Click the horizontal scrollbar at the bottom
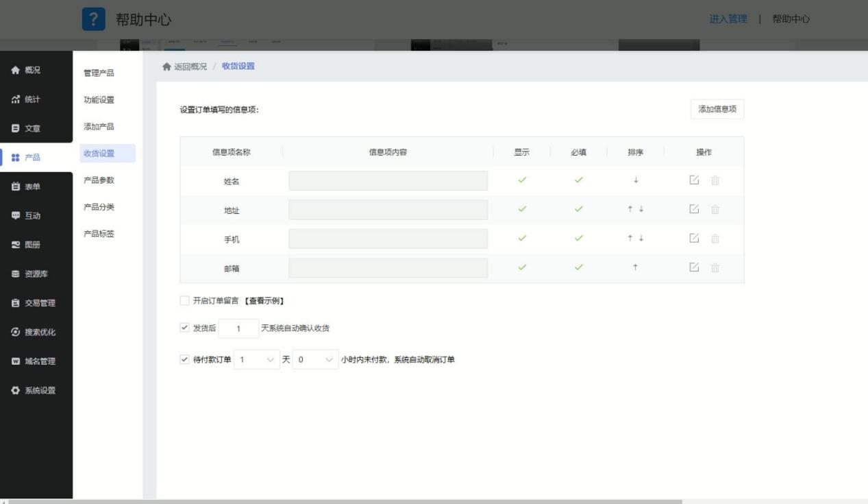Viewport: 868px width, 504px height. coord(343,501)
